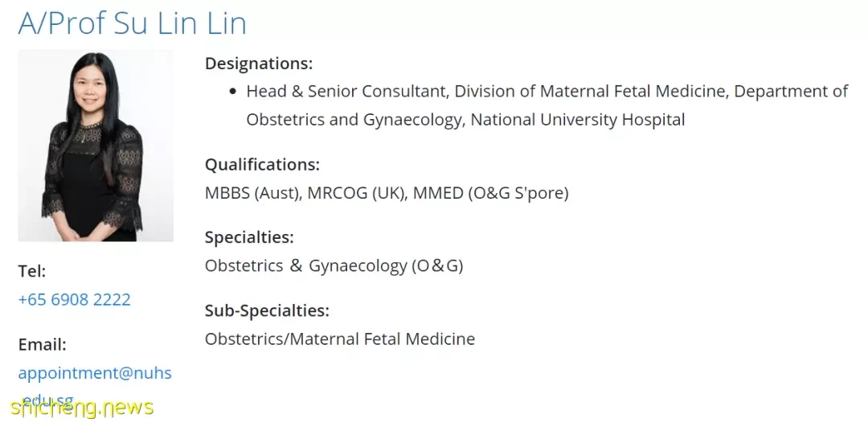This screenshot has width=868, height=423.
Task: Click the National University Hospital text
Action: 578,120
